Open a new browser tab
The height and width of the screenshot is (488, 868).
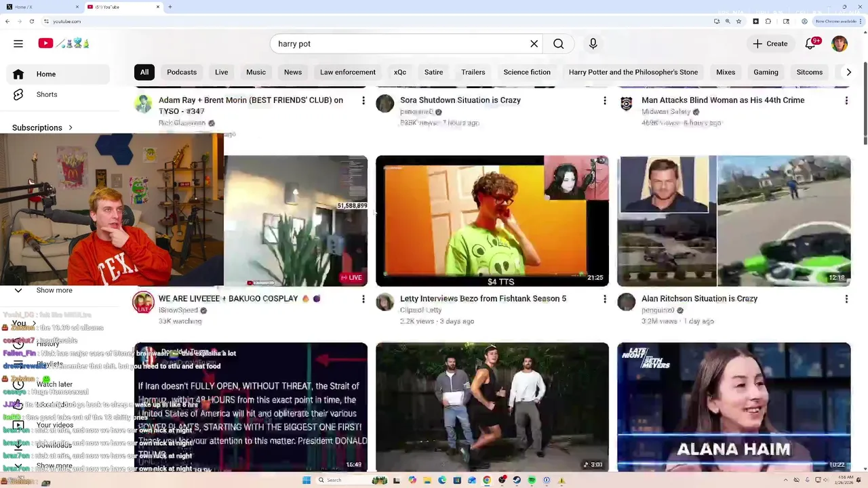click(x=170, y=7)
